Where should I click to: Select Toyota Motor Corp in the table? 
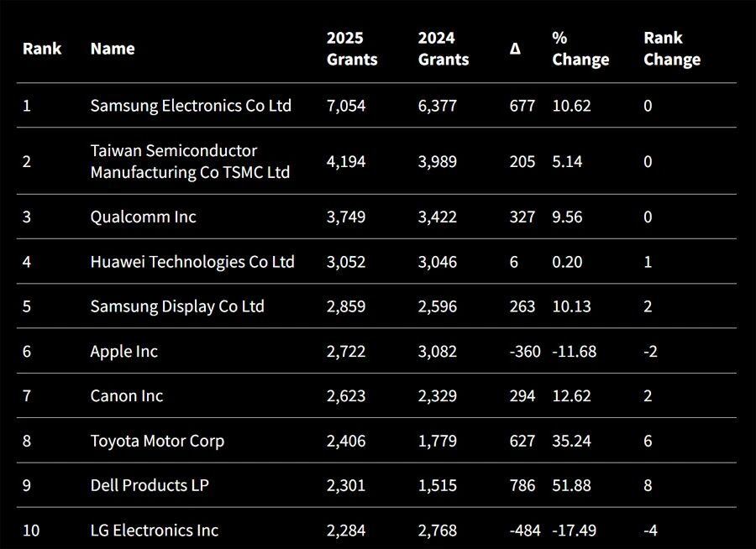157,441
